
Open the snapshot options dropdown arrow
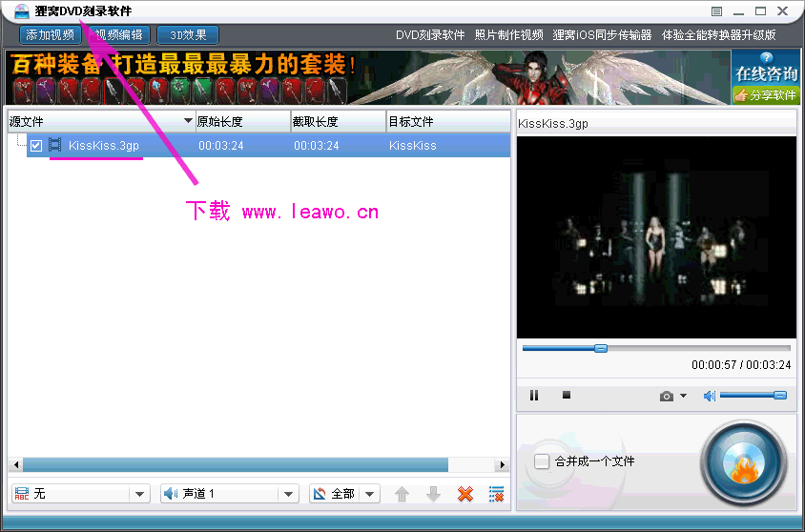pos(683,396)
